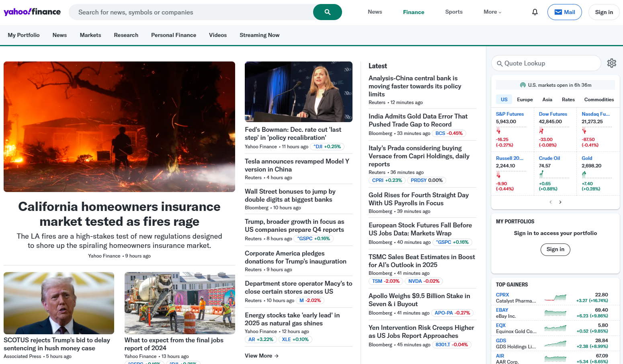Click Finance in the top header
Screen dimensions: 623x364
(x=414, y=12)
